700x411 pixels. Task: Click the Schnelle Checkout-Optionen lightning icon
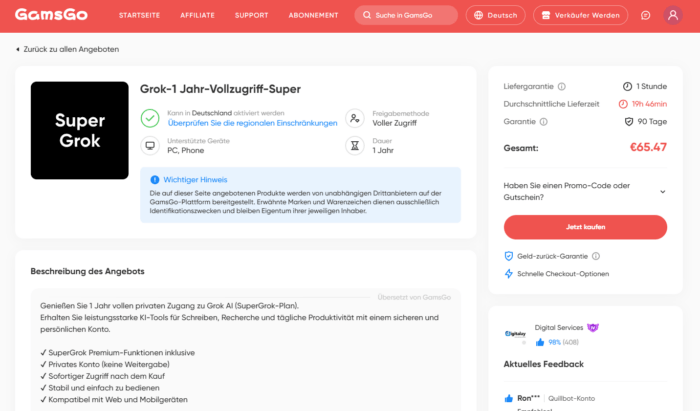tap(508, 274)
